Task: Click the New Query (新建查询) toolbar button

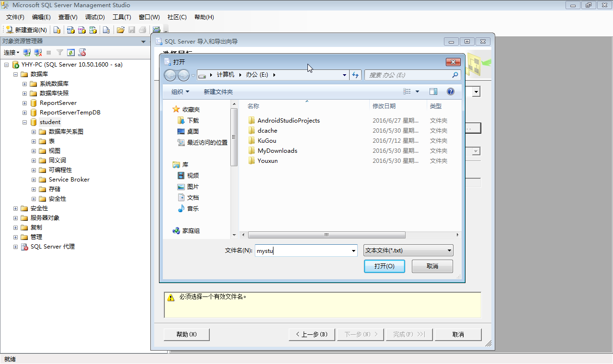Action: [x=26, y=30]
